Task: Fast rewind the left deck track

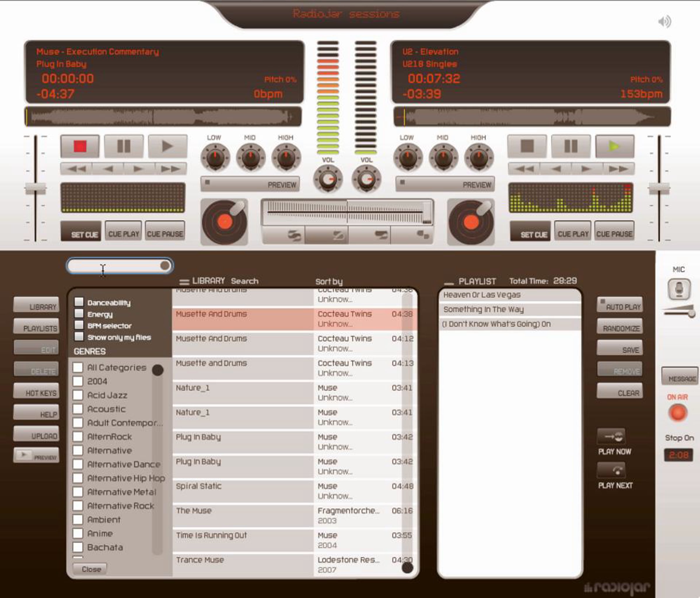Action: coord(76,169)
